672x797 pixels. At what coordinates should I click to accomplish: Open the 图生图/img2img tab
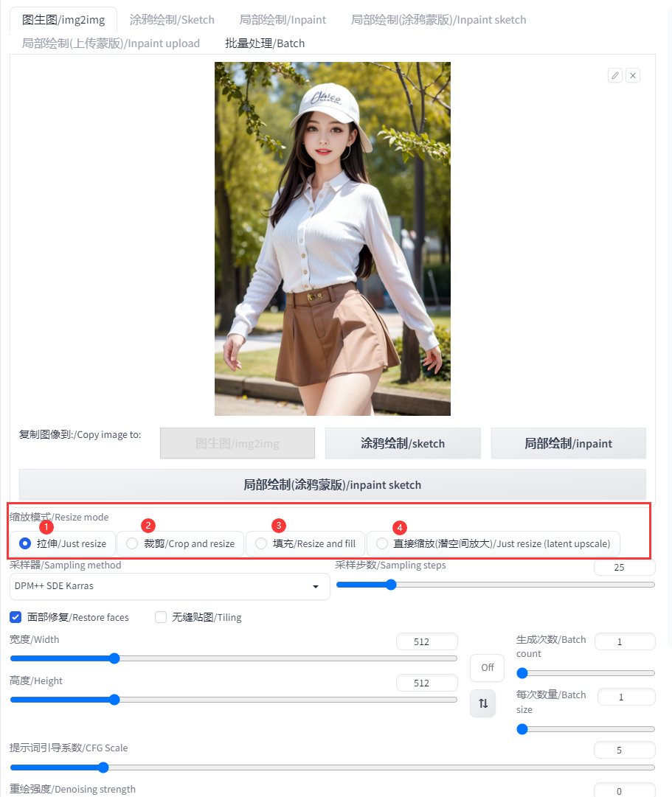click(x=63, y=20)
